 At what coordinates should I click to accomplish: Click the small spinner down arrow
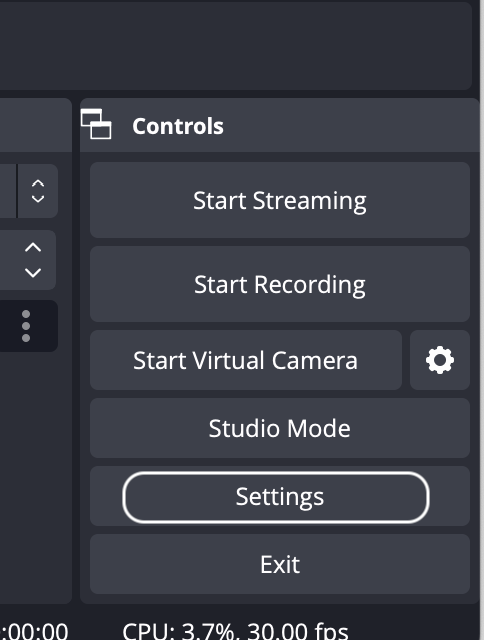[x=38, y=199]
